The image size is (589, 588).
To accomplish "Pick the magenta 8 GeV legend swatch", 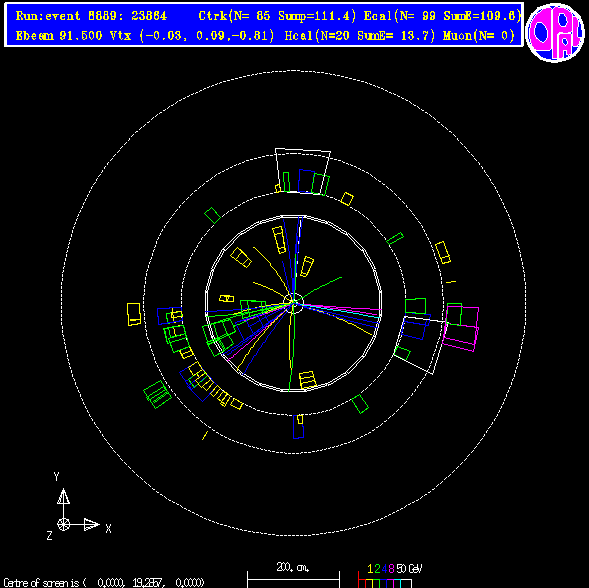I will coord(391,583).
